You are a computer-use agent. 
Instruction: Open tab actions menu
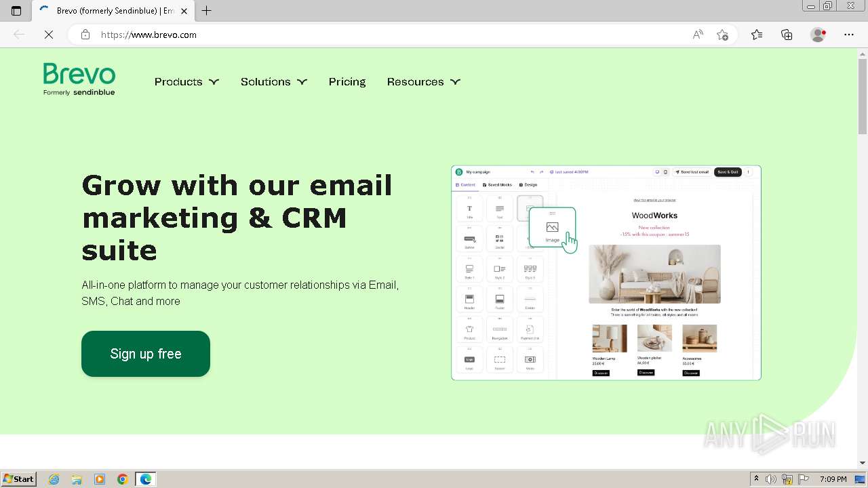tap(16, 11)
